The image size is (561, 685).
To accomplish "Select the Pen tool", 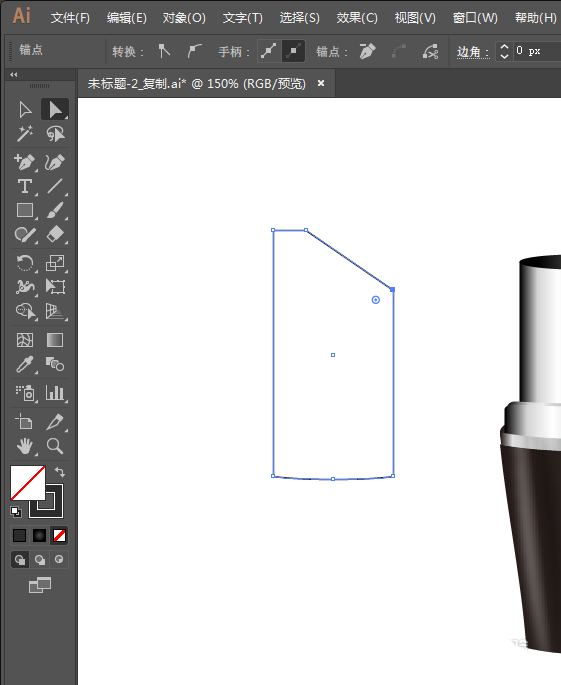I will [x=25, y=163].
